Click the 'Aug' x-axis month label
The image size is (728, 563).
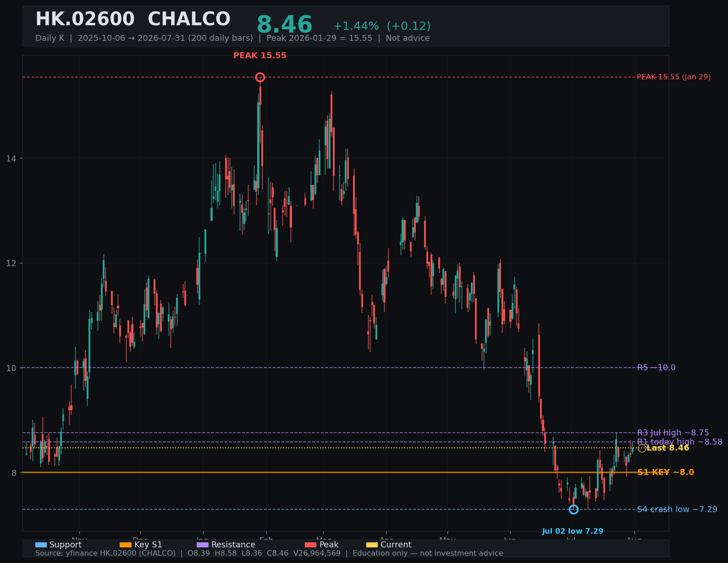pyautogui.click(x=634, y=539)
